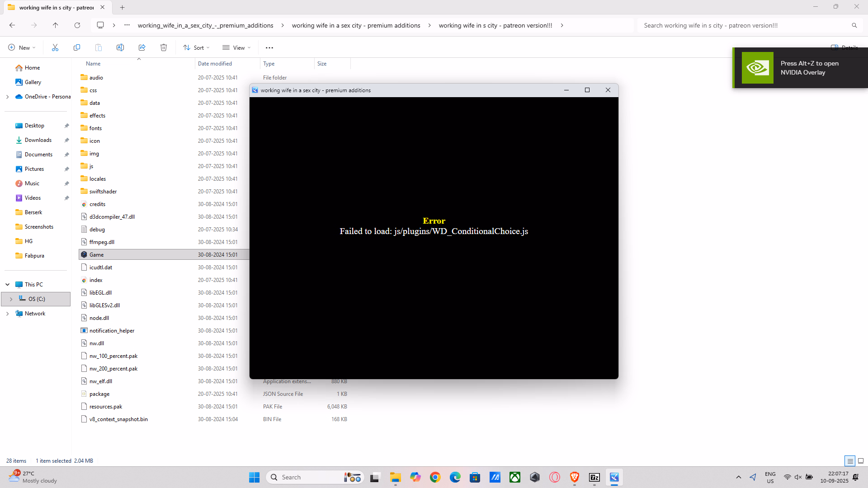Click the Delete trash icon
Image resolution: width=868 pixels, height=488 pixels.
pyautogui.click(x=164, y=47)
